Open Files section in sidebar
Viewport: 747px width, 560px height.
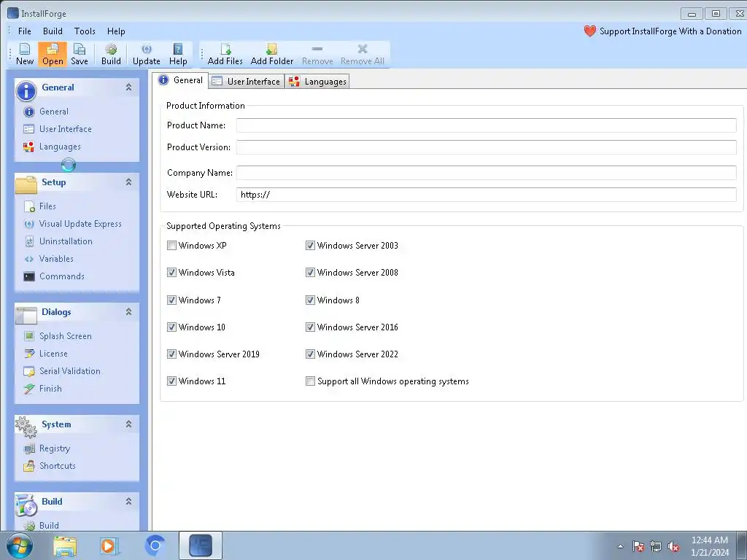(40, 206)
